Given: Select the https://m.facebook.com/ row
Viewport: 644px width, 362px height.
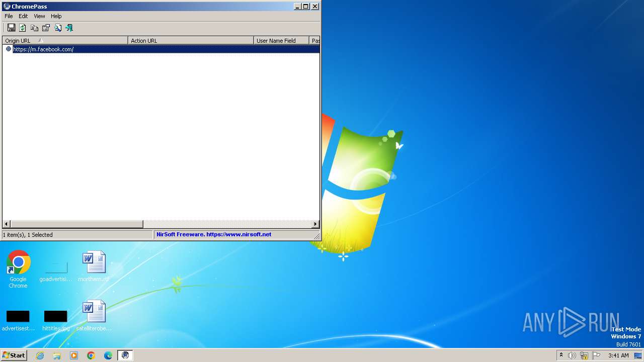Looking at the screenshot, I should [x=161, y=49].
